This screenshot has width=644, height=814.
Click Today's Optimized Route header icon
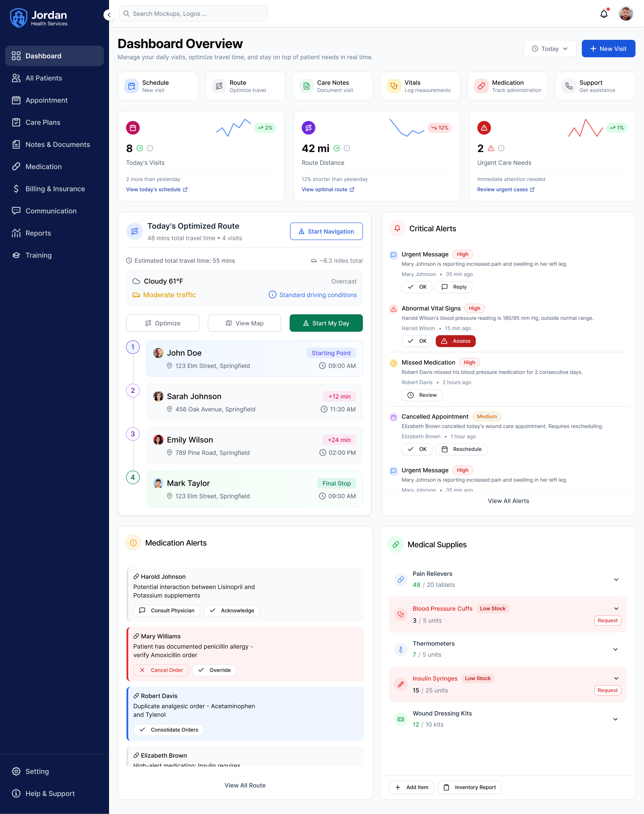tap(135, 231)
